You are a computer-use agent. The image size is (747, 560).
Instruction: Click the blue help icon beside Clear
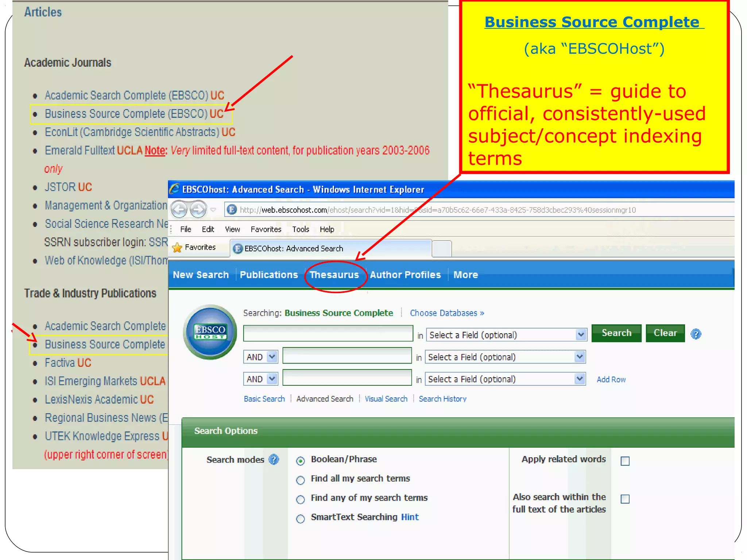[x=696, y=334]
